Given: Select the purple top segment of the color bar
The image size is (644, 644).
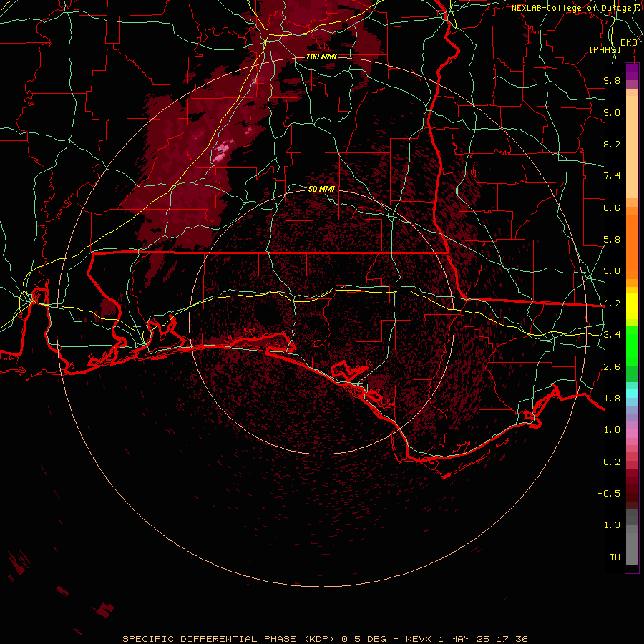Looking at the screenshot, I should click(x=632, y=72).
